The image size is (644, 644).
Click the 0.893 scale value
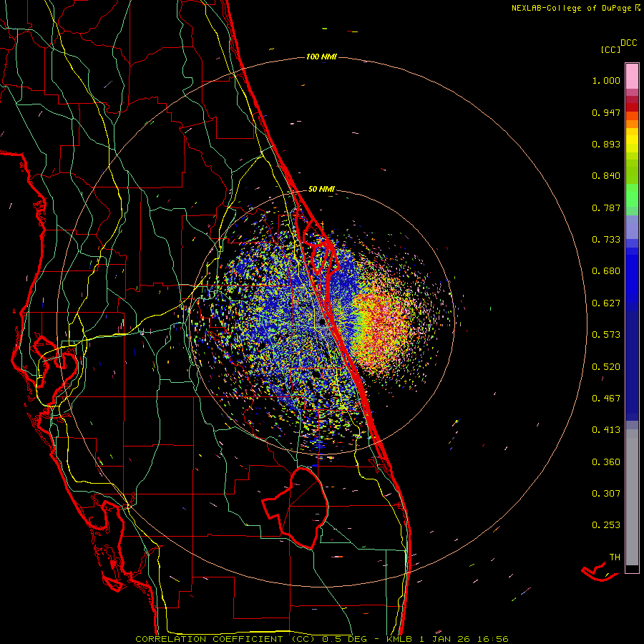pyautogui.click(x=606, y=144)
